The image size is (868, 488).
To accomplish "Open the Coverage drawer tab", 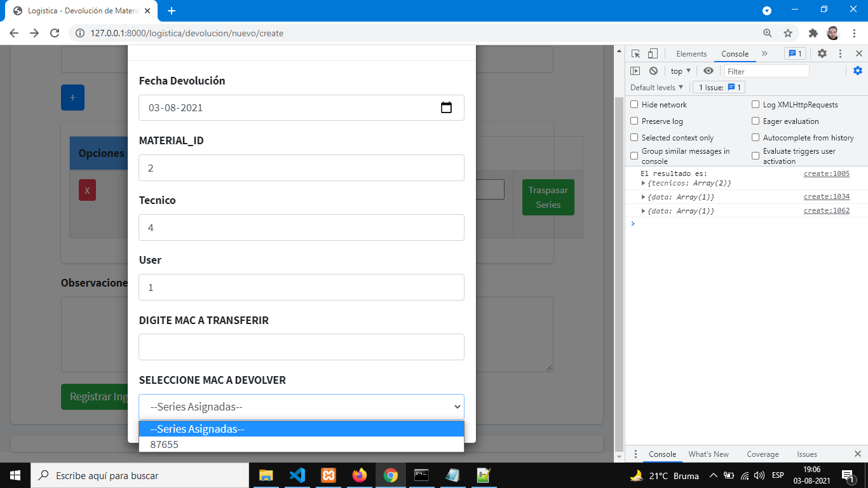I will pyautogui.click(x=763, y=454).
